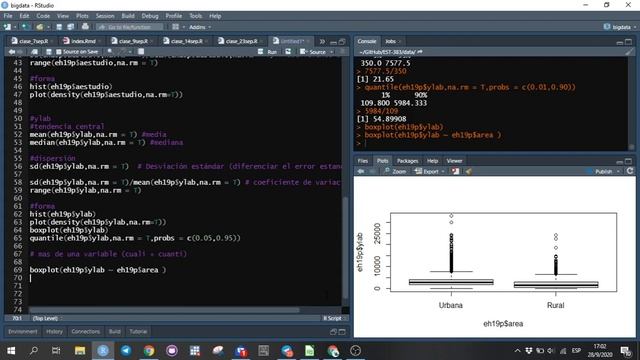Save all open documents
This screenshot has height=360, width=640.
pos(71,27)
